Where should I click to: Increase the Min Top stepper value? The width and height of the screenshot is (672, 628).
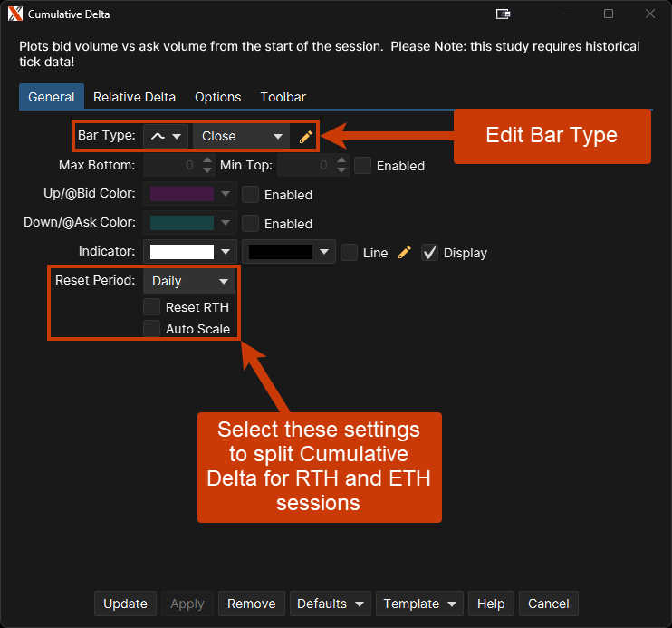341,161
